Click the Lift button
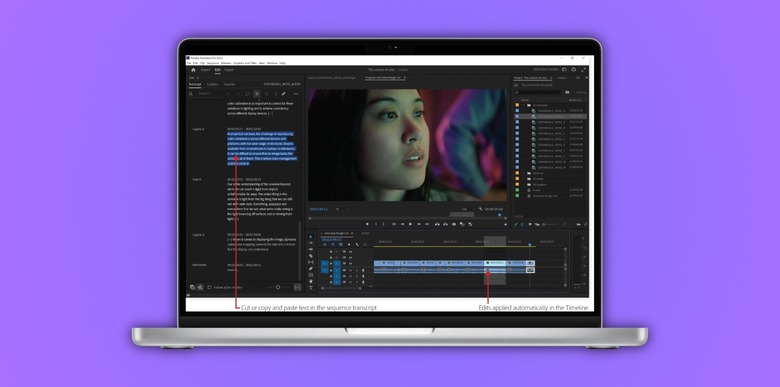The height and width of the screenshot is (387, 780). 437,224
